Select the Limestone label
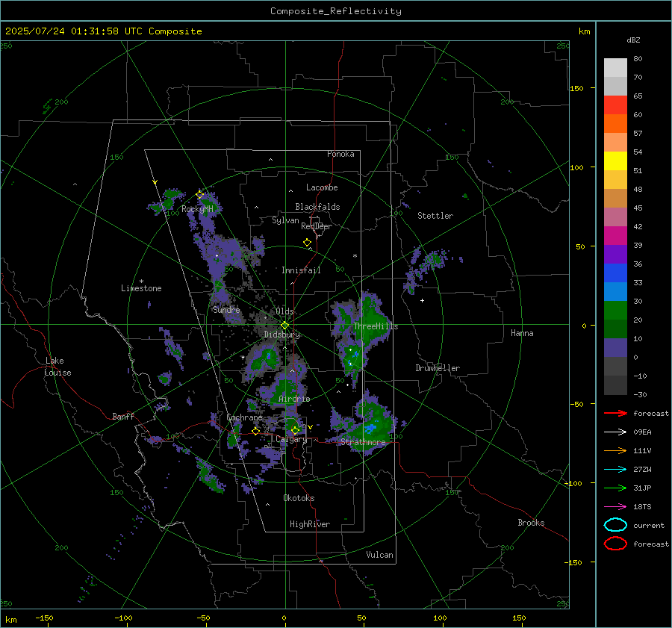The image size is (672, 628). 141,288
